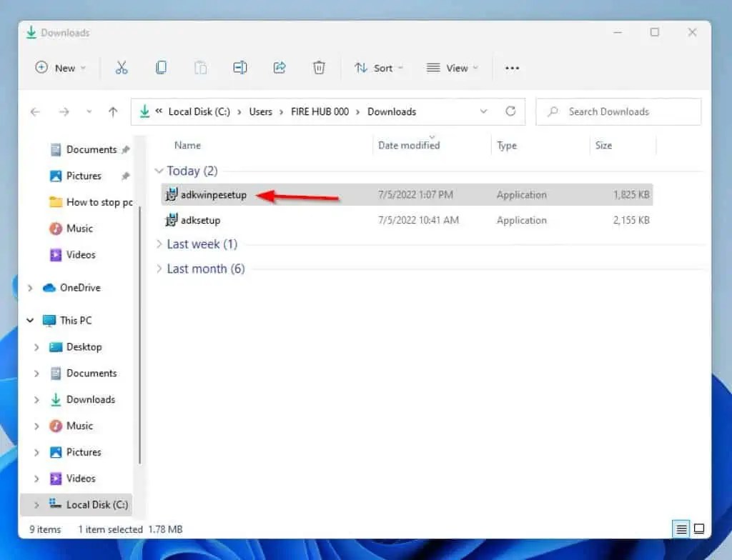732x560 pixels.
Task: Open the Sort dropdown
Action: (x=379, y=68)
